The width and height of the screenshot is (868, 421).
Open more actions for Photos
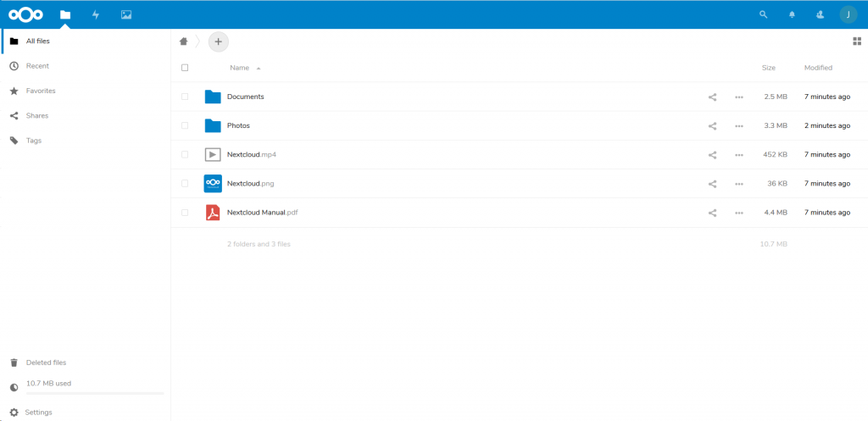[739, 126]
